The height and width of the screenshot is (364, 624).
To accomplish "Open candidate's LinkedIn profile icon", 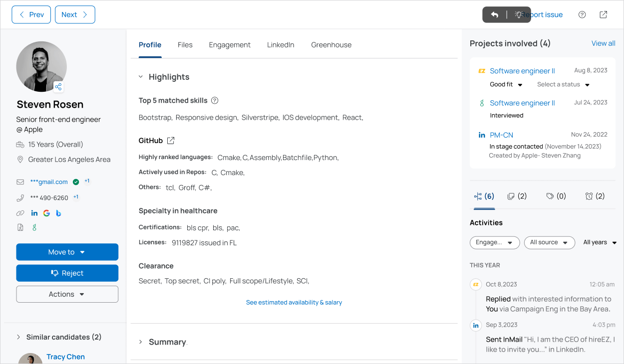I will 34,213.
